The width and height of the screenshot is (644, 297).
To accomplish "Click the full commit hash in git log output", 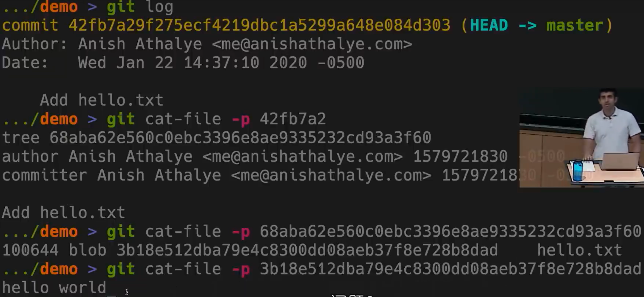I will (259, 25).
